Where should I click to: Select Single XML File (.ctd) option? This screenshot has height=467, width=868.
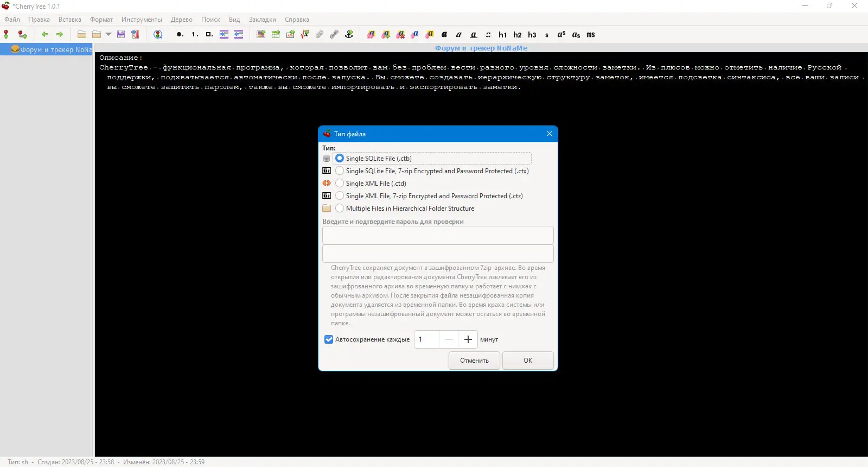click(x=340, y=183)
